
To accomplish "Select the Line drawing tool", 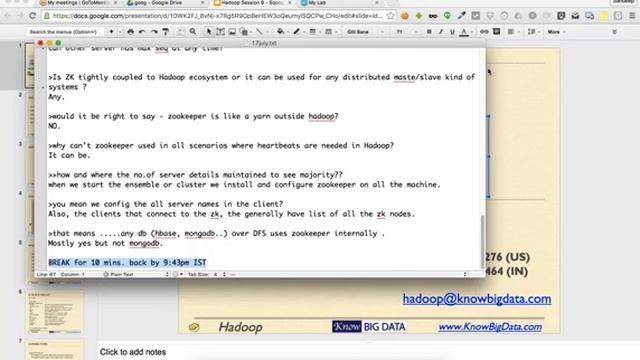I will coord(260,32).
